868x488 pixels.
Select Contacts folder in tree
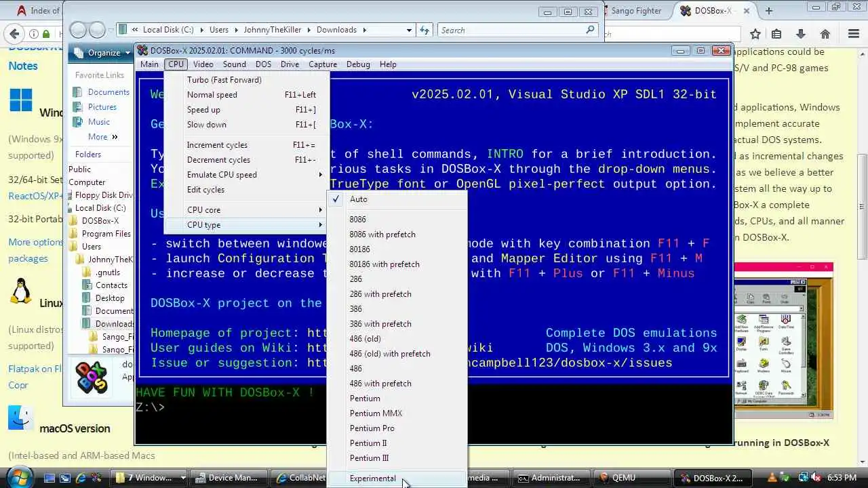[104, 285]
